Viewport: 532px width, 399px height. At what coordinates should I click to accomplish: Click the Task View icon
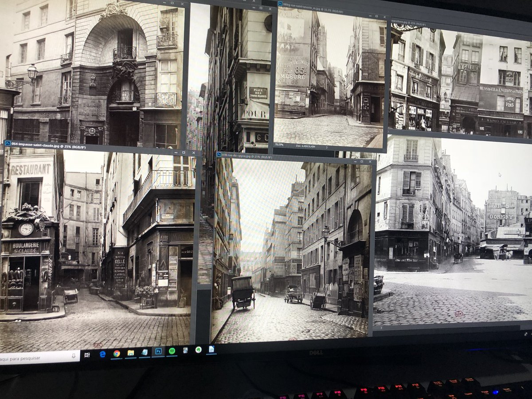[x=87, y=355]
